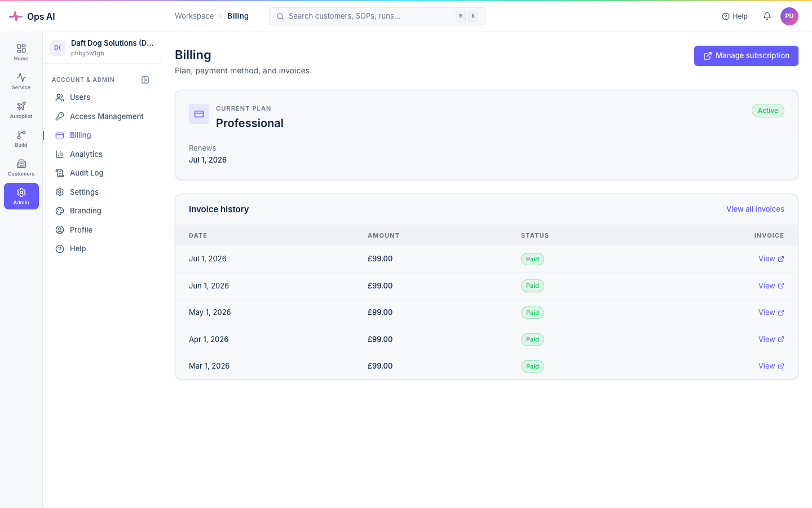The image size is (812, 508).
Task: Open external icon for Apr 1, 2026 invoice
Action: click(x=781, y=340)
